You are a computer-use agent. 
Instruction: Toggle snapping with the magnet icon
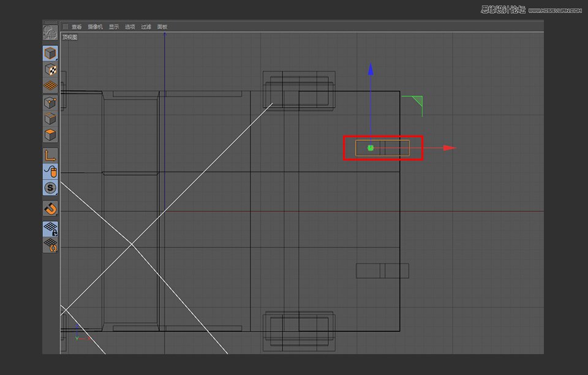pos(50,209)
